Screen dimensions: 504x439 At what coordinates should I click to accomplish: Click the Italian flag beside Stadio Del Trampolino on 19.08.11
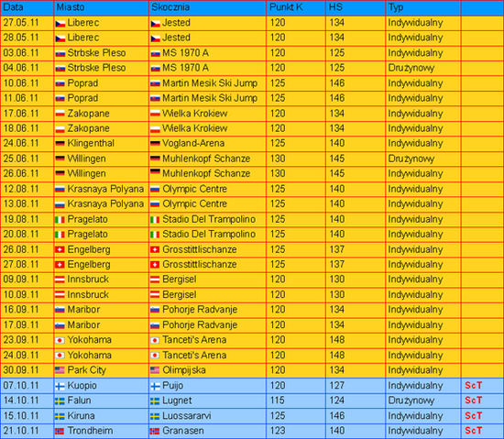tap(155, 220)
